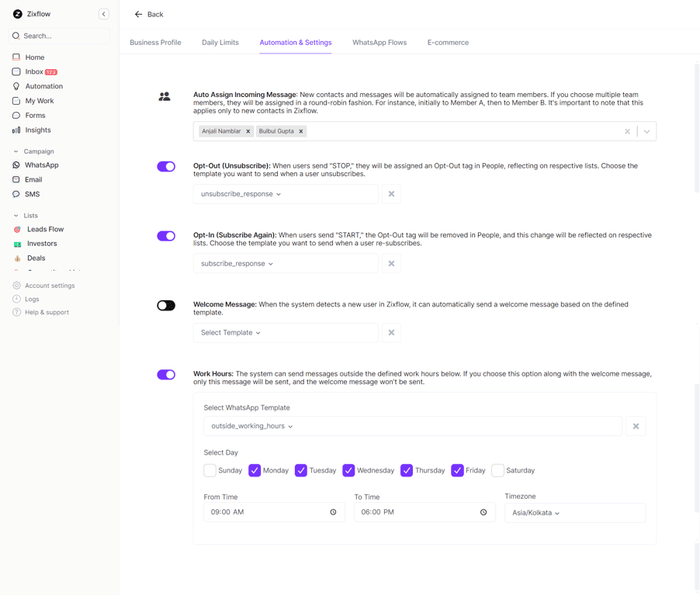Open WhatsApp campaign in sidebar
The image size is (700, 596).
41,165
